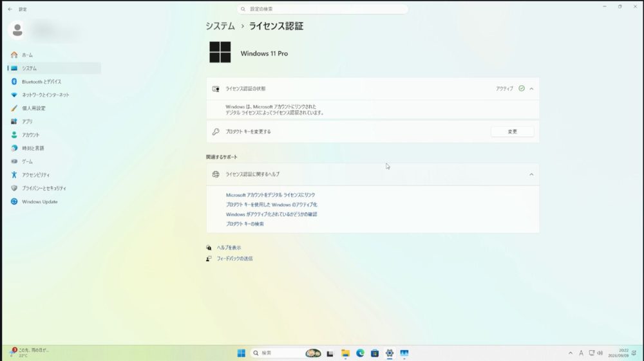The height and width of the screenshot is (361, 644).
Task: Collapse the ライセンス認証に関するヘルプ section
Action: [531, 174]
